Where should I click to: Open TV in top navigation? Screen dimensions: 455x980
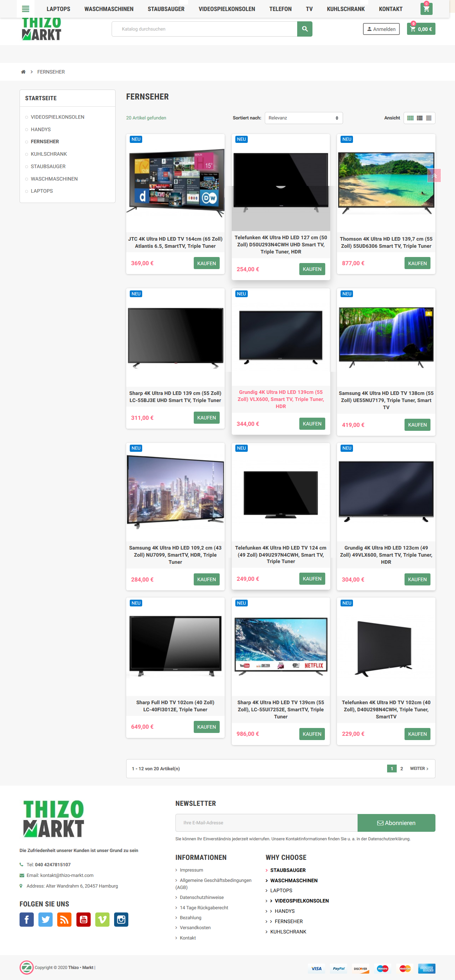309,9
